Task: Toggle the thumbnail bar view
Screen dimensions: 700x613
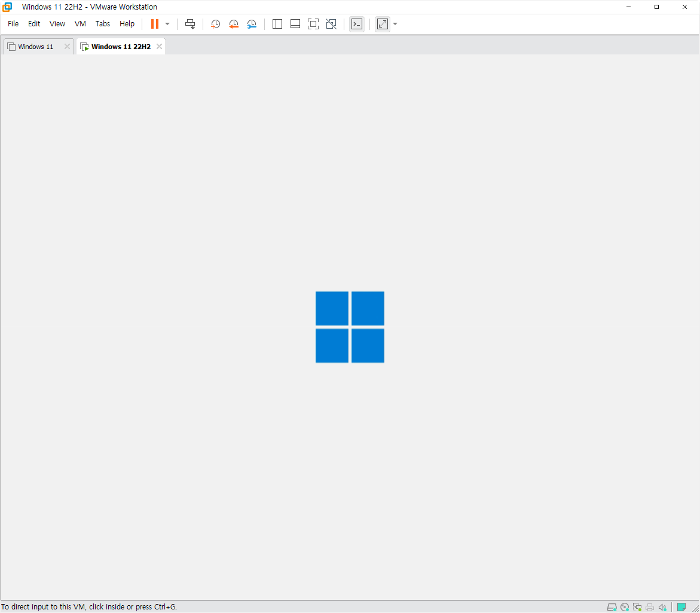Action: pyautogui.click(x=295, y=24)
